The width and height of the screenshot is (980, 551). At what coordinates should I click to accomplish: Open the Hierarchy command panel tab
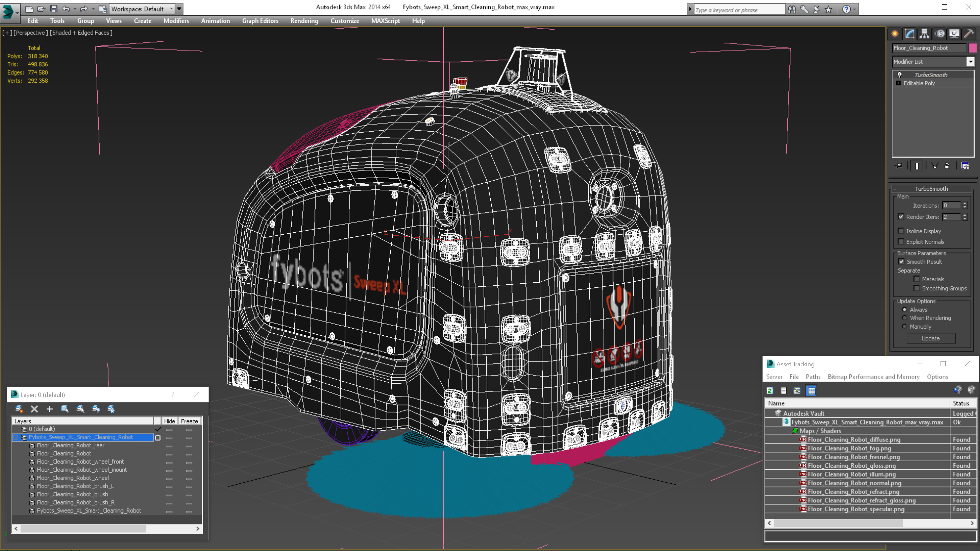[x=925, y=33]
